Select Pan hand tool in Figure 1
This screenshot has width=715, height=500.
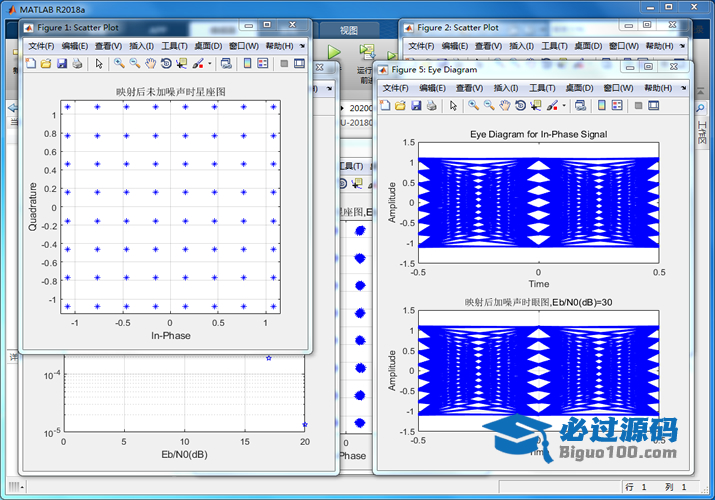[x=150, y=63]
